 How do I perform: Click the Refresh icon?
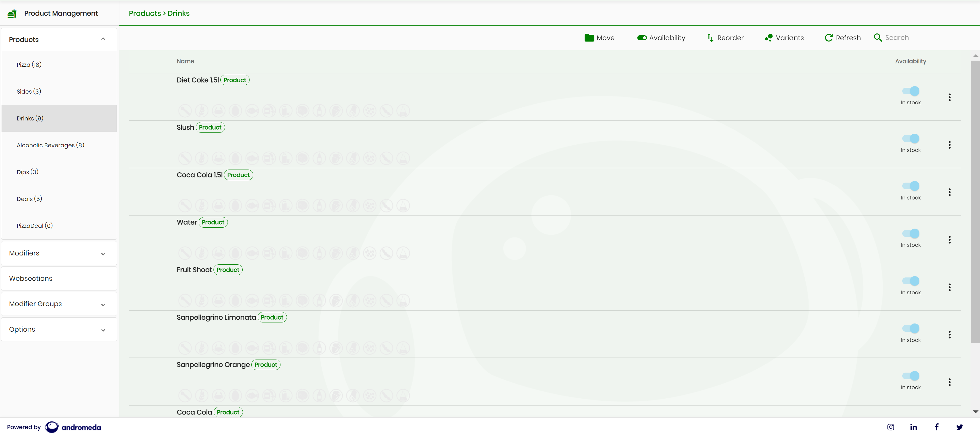[829, 38]
